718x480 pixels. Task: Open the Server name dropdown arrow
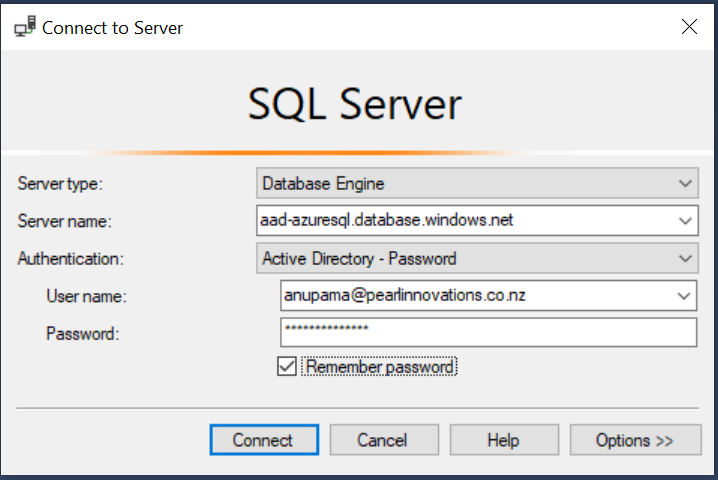pos(685,220)
